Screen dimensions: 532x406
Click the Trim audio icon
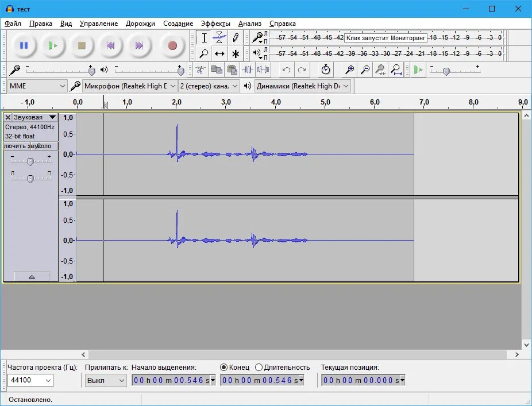pos(248,70)
